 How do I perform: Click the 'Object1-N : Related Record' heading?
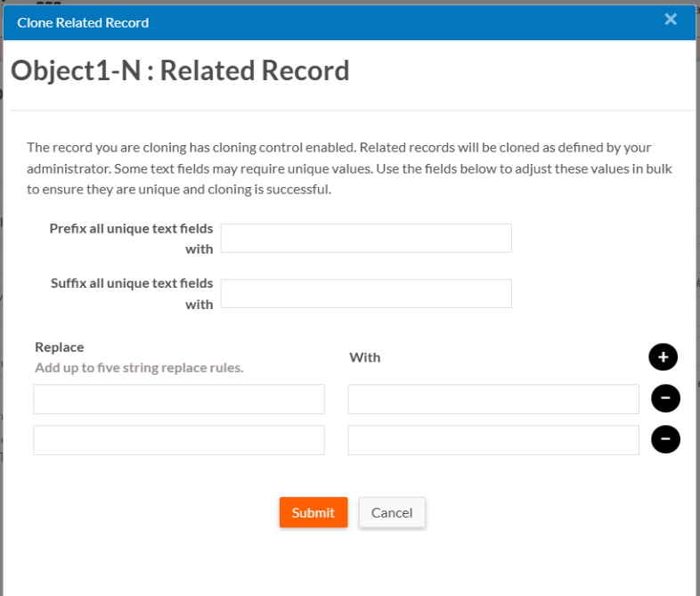pos(180,71)
